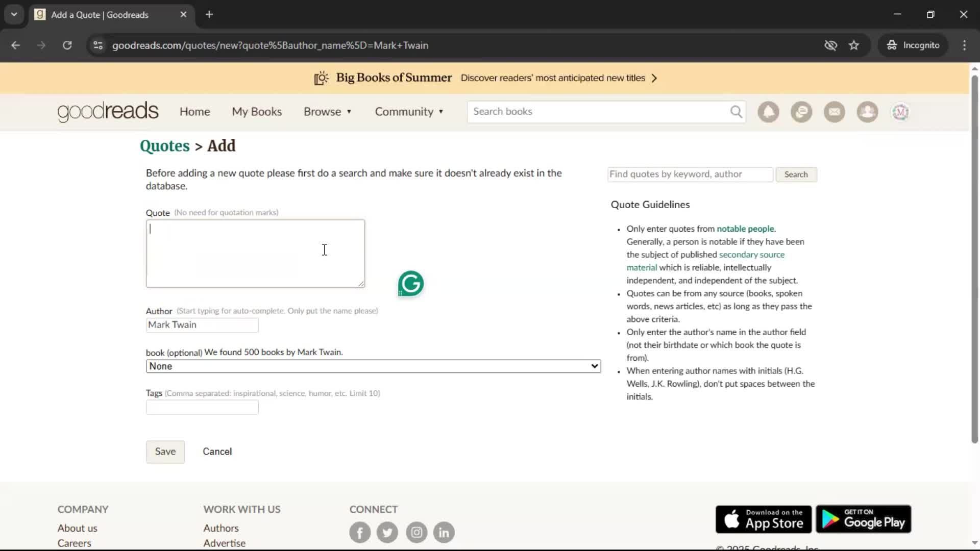The width and height of the screenshot is (980, 551).
Task: Open Goodreads LinkedIn icon
Action: (x=444, y=533)
